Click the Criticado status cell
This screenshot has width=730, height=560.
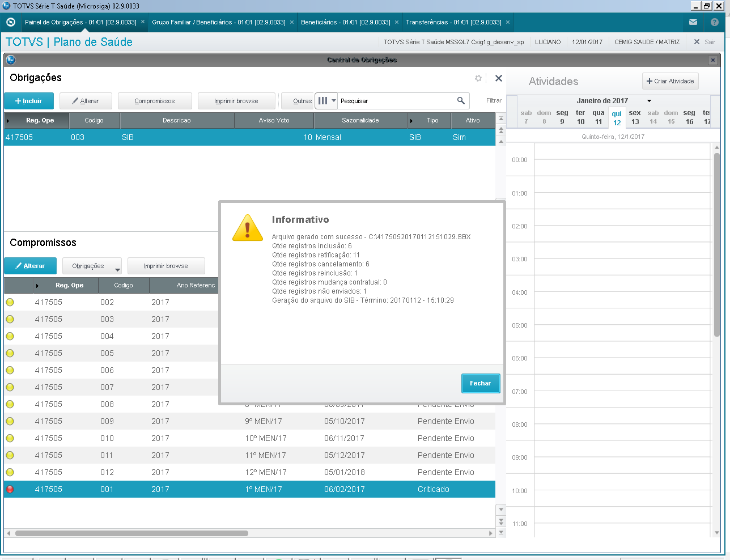coord(434,489)
